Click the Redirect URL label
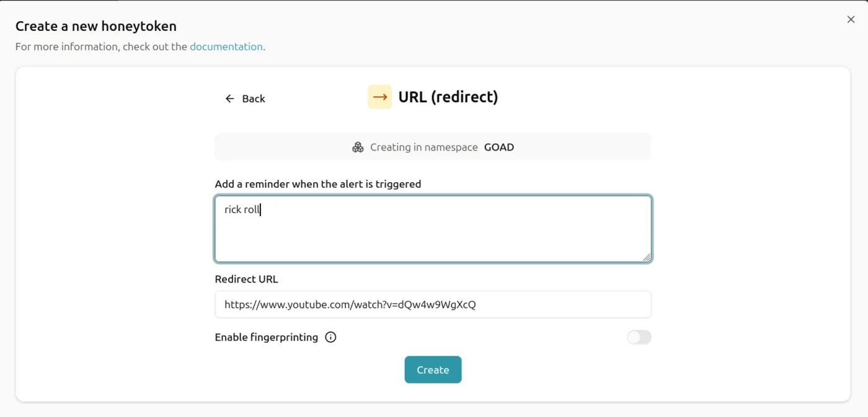The image size is (868, 417). click(247, 279)
